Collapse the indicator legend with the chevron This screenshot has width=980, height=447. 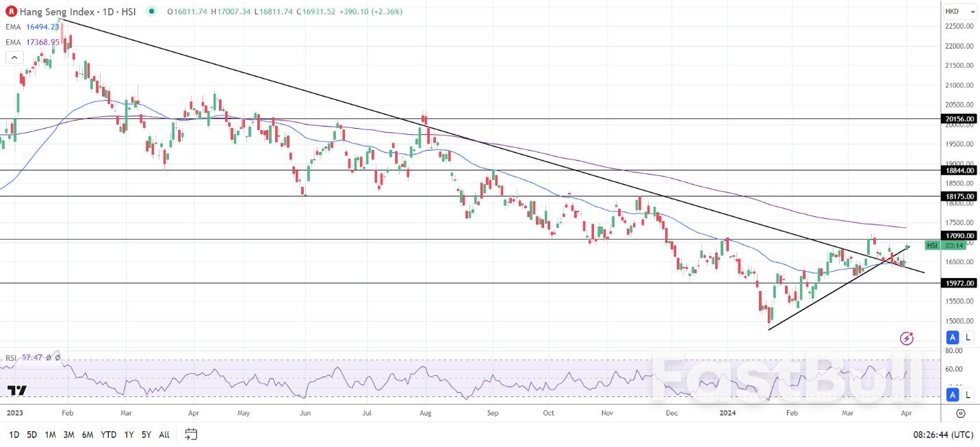(14, 57)
